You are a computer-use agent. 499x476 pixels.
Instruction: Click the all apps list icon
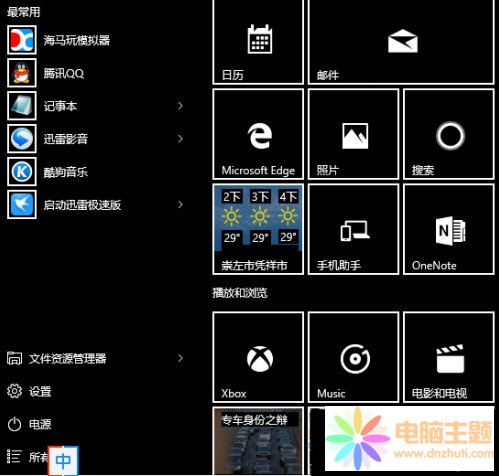click(14, 456)
